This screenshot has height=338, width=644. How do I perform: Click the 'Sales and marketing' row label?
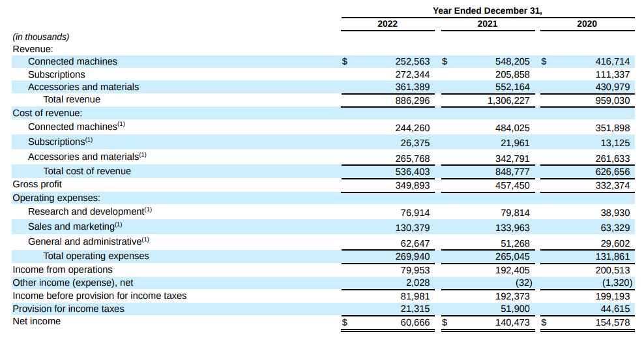[x=75, y=226]
